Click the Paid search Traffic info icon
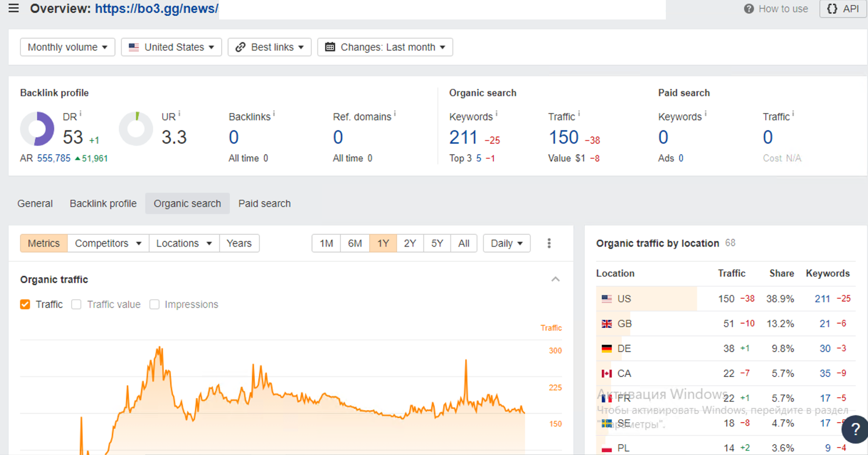Screen dimensions: 868x455 pyautogui.click(x=793, y=114)
